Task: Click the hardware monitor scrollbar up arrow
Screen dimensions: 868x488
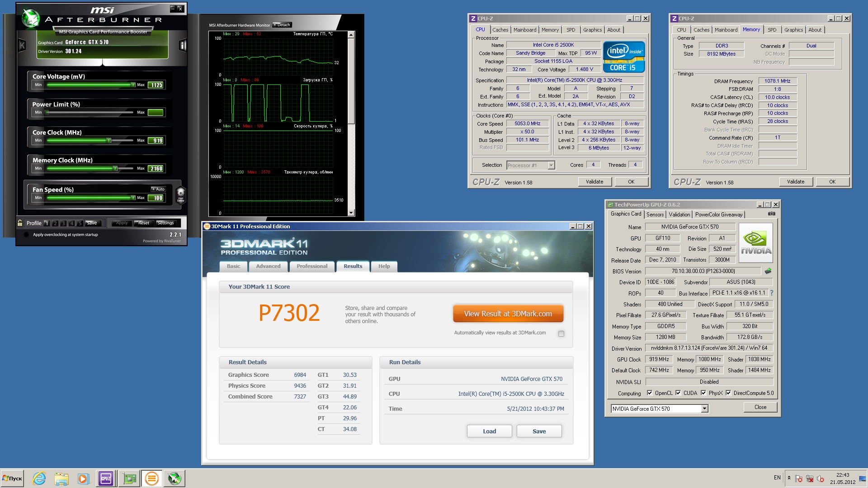Action: tap(351, 35)
